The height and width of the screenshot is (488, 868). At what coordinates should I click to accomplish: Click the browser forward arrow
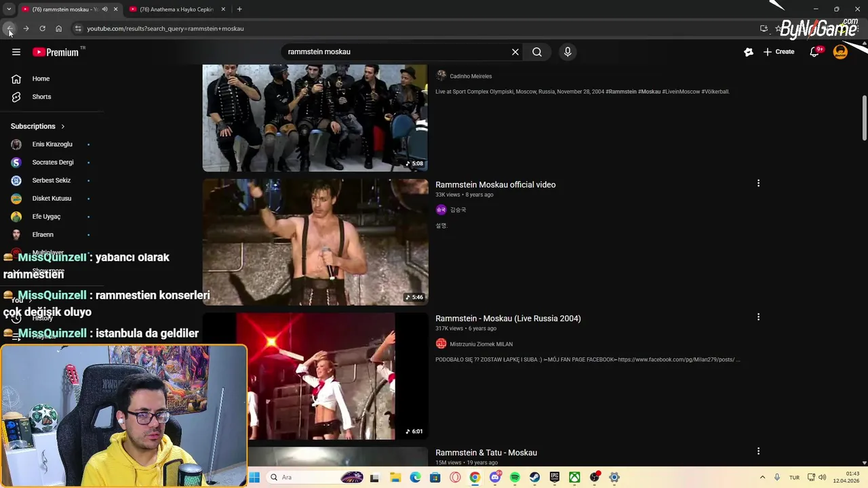click(x=26, y=28)
